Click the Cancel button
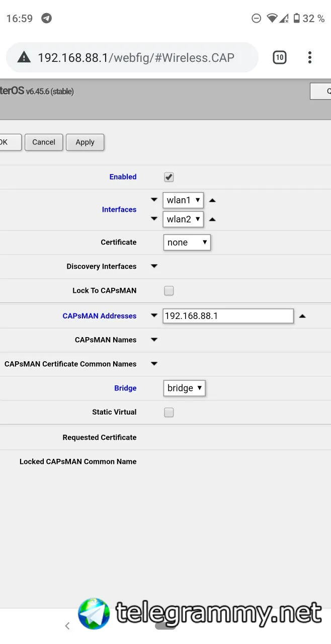 pyautogui.click(x=44, y=142)
